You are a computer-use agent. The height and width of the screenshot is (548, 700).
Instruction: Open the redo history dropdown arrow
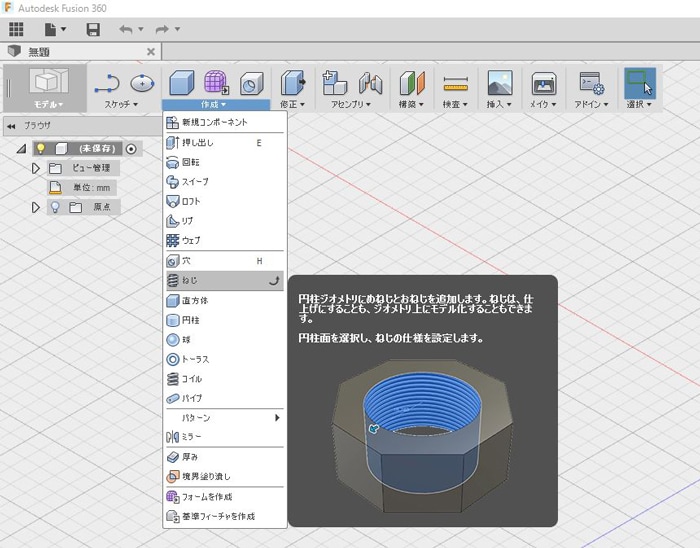coord(177,29)
